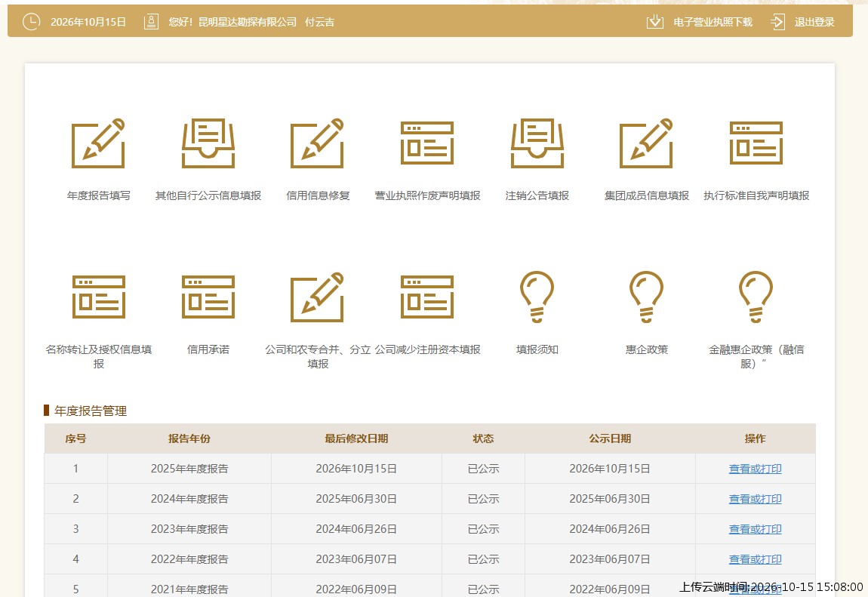Open 公司和农专合并、分立填报 icon
868x597 pixels.
pos(318,297)
